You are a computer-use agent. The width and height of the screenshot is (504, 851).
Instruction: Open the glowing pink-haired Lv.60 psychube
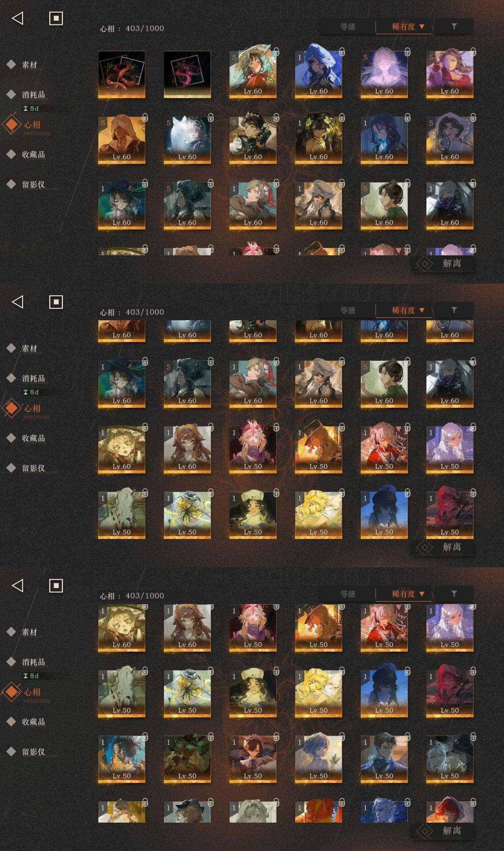click(x=384, y=71)
